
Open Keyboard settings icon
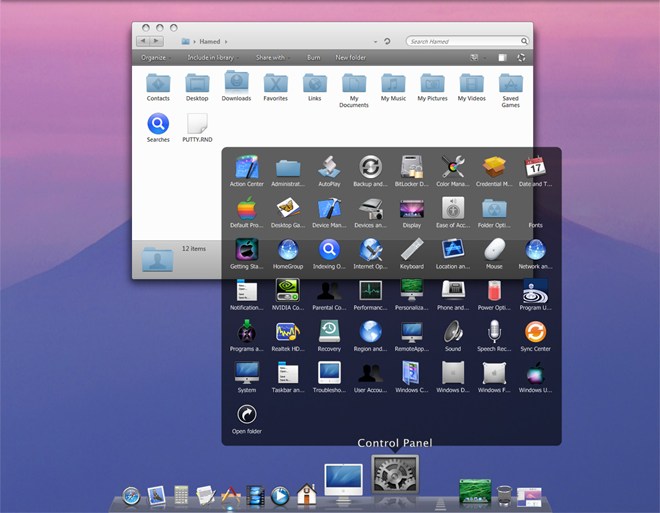pos(412,249)
